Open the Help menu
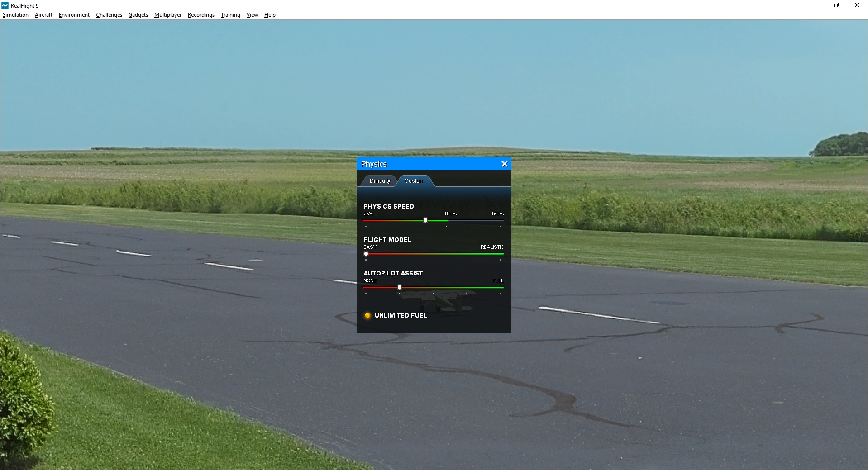The image size is (868, 470). [269, 15]
